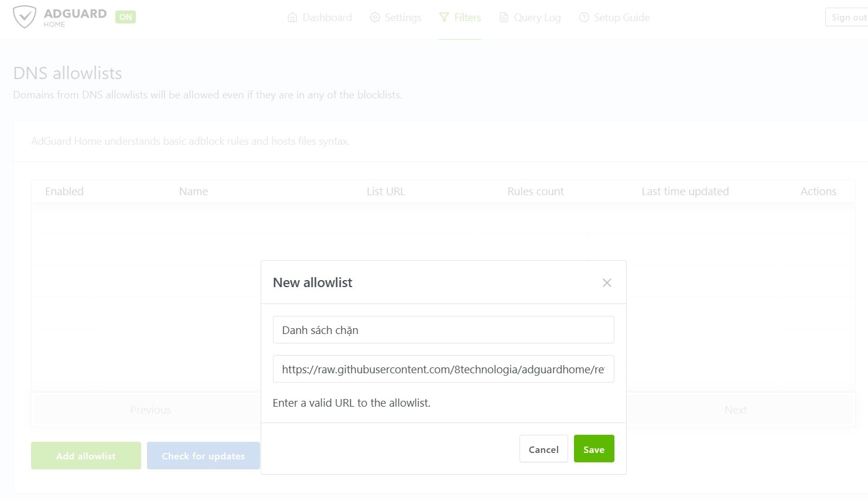
Task: Click the allowlist URL input field
Action: coord(443,369)
